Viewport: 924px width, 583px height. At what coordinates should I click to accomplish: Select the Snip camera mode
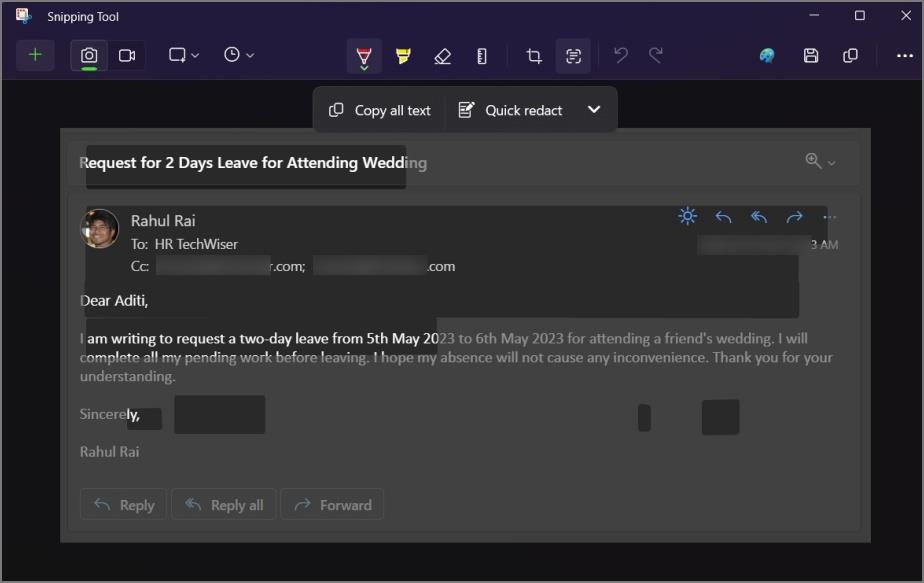(x=89, y=55)
